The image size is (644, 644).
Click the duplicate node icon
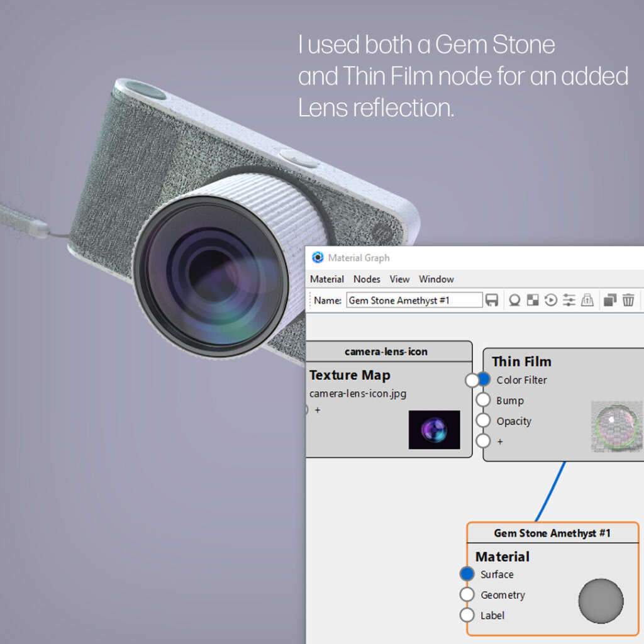609,301
